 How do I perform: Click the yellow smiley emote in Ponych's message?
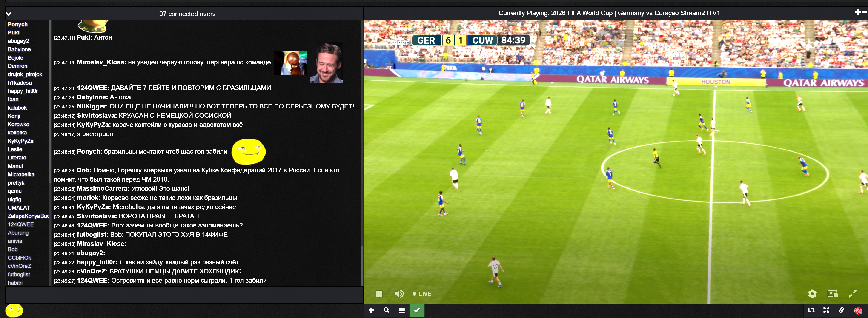[249, 152]
